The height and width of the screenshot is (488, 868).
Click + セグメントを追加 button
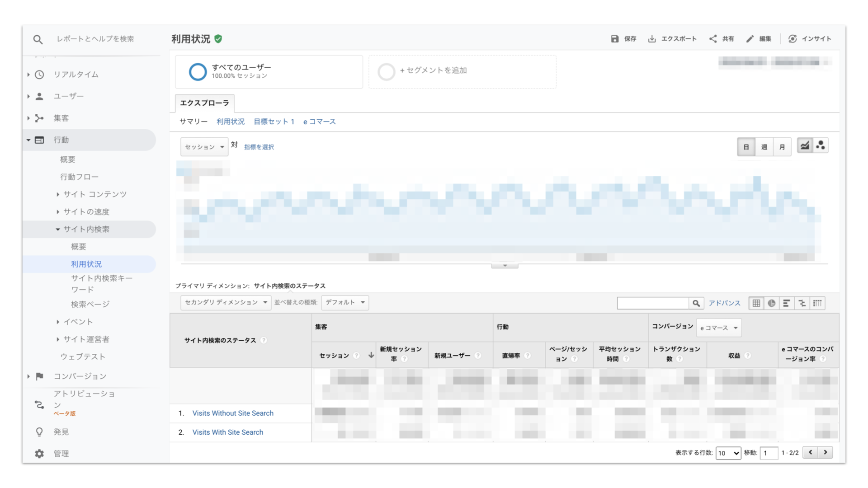[x=462, y=72]
